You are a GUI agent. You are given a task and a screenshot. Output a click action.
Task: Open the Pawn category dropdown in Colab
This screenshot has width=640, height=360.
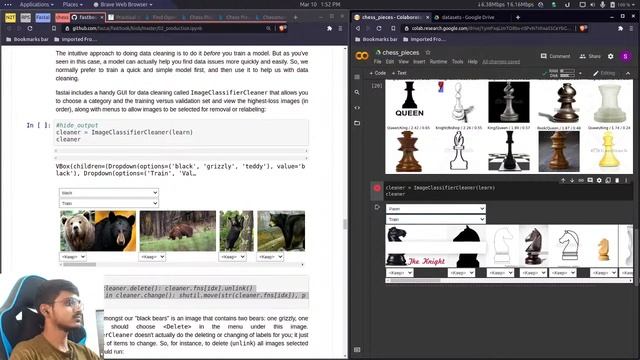pos(436,209)
